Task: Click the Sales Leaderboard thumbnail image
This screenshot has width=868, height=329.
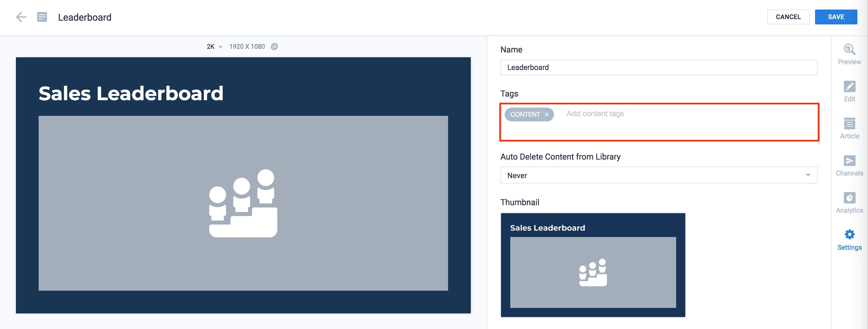Action: [593, 265]
